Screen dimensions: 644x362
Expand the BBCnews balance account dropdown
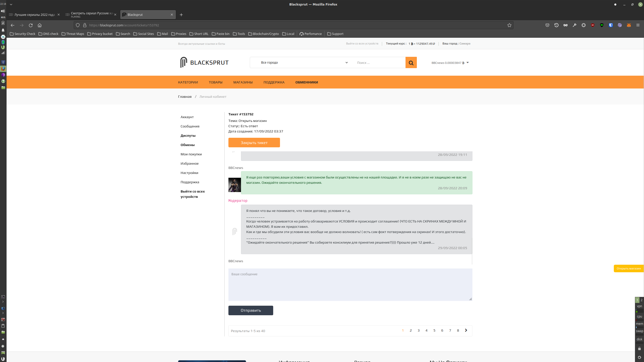pyautogui.click(x=450, y=63)
